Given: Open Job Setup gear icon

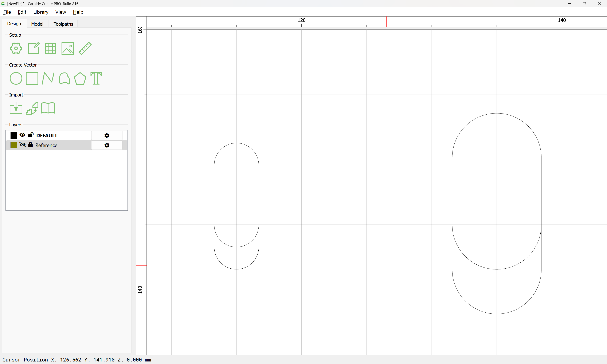Looking at the screenshot, I should [16, 48].
